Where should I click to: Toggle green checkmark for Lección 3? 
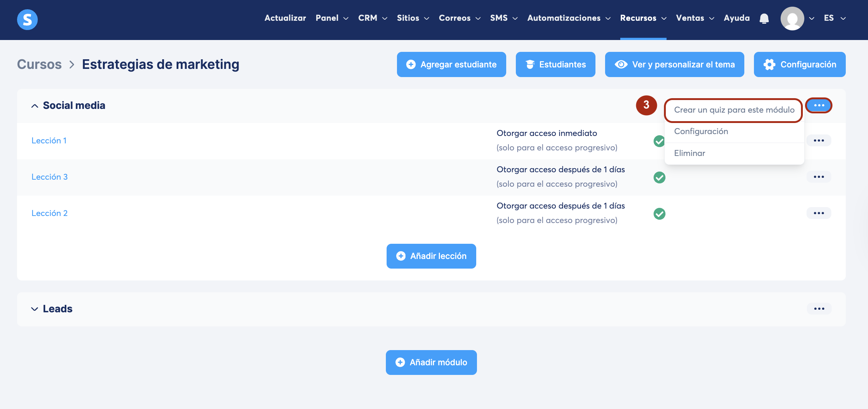pyautogui.click(x=659, y=178)
